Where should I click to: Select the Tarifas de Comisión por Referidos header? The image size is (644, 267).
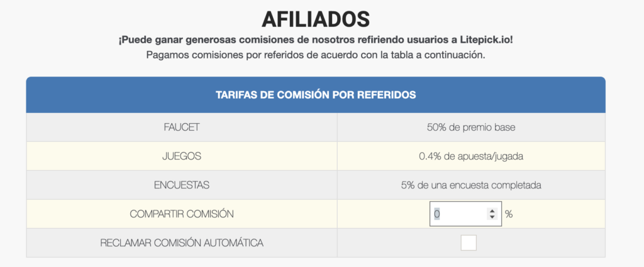pyautogui.click(x=316, y=95)
